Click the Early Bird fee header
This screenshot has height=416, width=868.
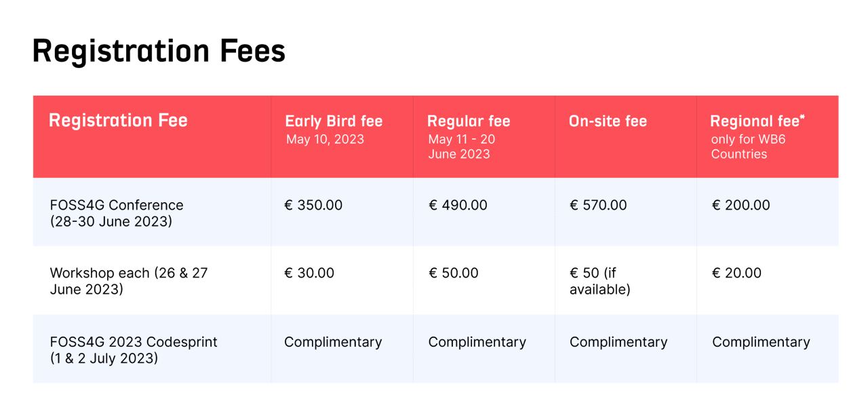334,121
